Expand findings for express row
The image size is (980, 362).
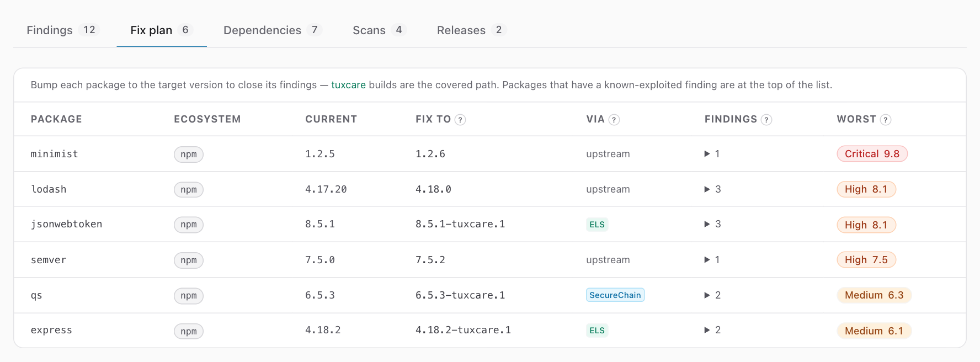click(712, 330)
